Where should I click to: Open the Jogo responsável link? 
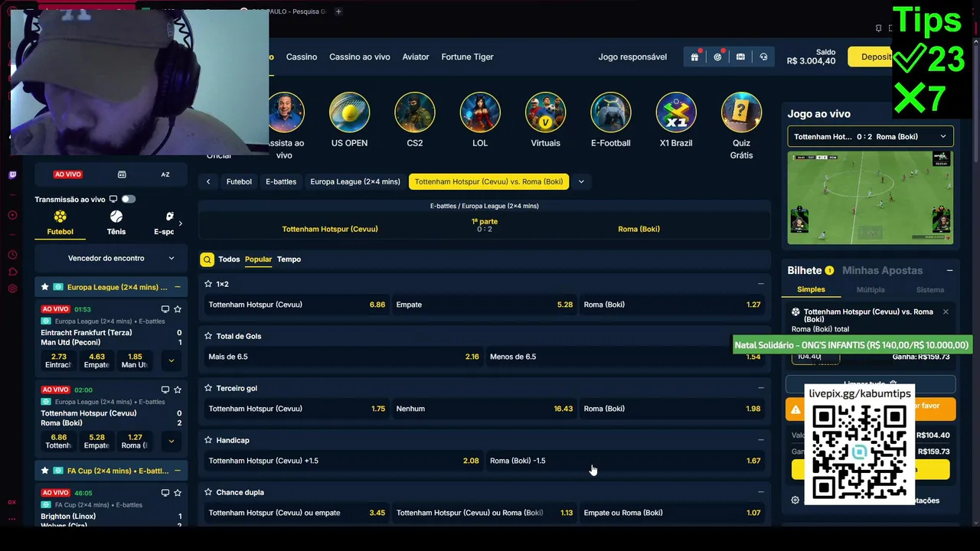pyautogui.click(x=632, y=57)
